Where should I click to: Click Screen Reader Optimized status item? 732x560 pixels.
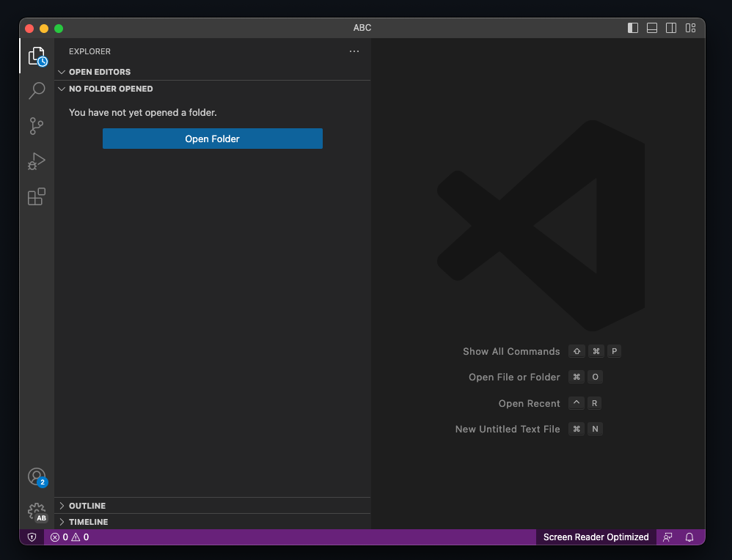(596, 537)
